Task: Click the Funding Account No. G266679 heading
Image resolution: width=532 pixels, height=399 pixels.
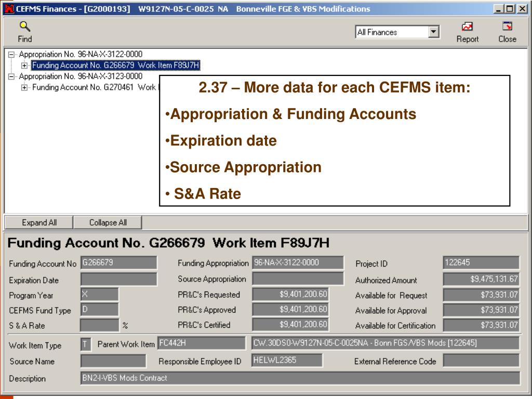Action: (168, 243)
